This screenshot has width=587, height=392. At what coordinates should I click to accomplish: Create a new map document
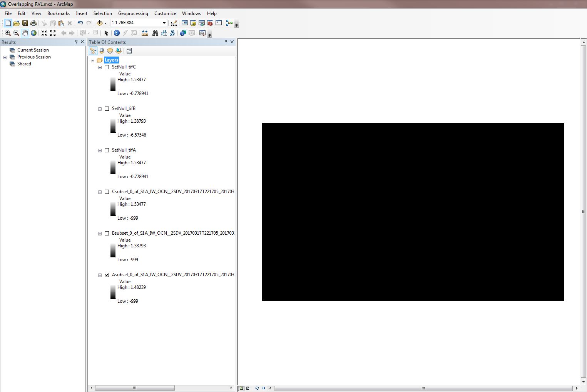8,23
